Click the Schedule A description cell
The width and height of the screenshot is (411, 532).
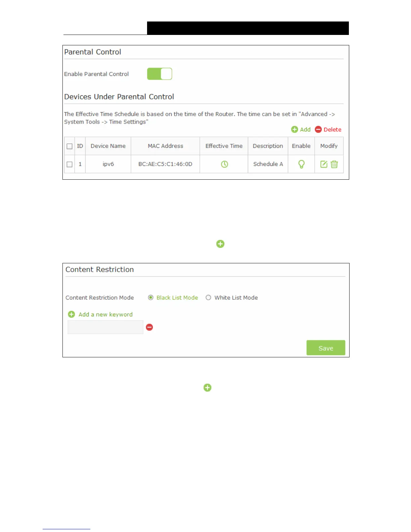(x=268, y=164)
